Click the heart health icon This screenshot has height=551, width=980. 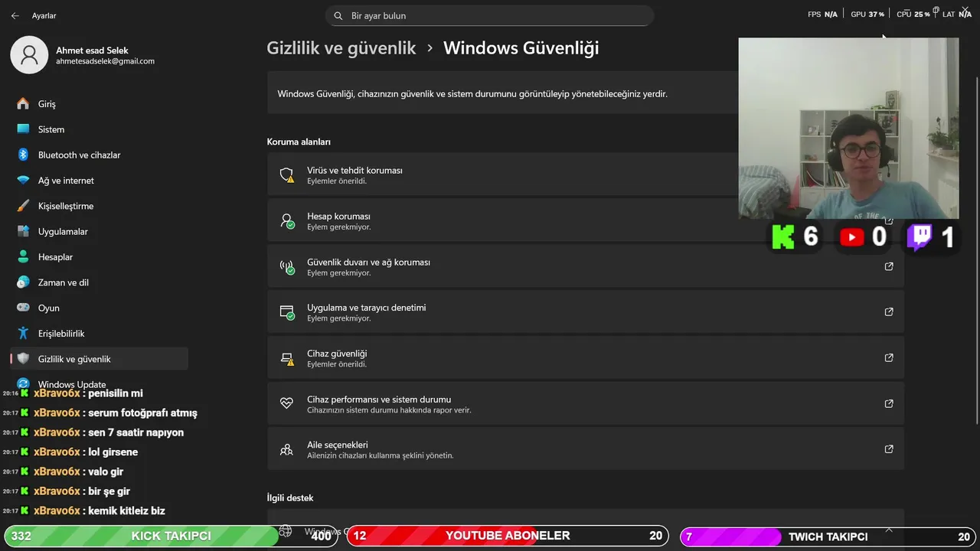(286, 403)
